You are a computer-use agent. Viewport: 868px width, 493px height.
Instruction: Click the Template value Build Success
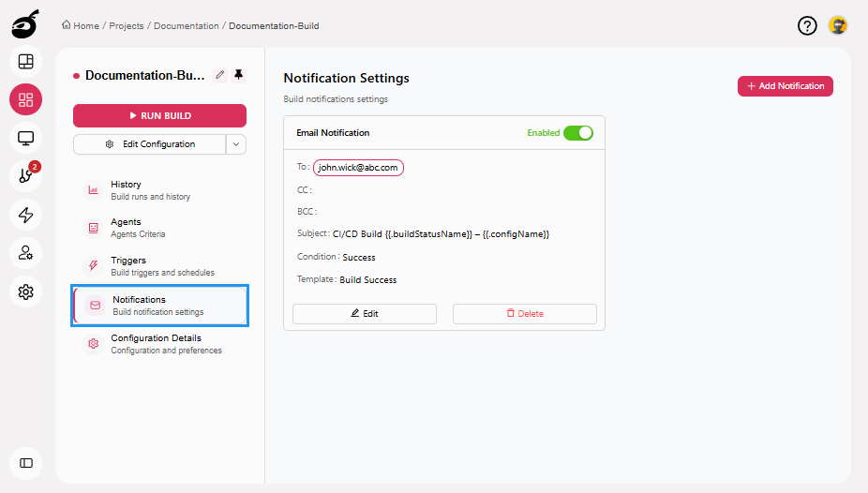click(368, 280)
